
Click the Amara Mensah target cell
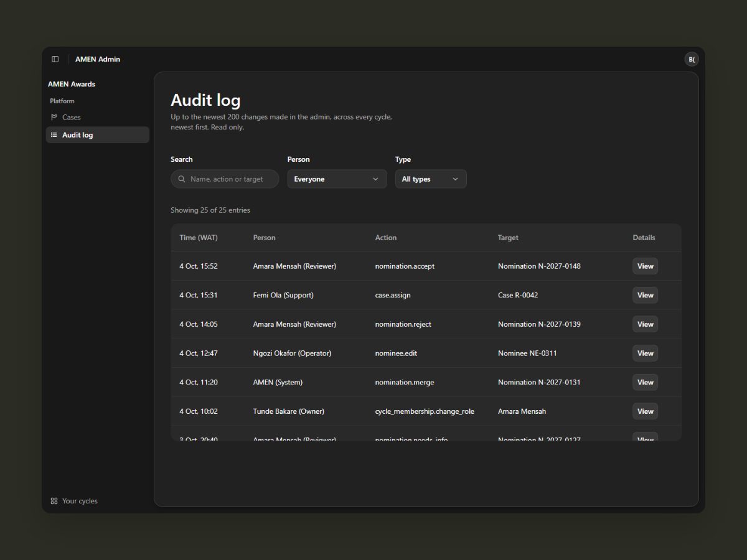522,411
